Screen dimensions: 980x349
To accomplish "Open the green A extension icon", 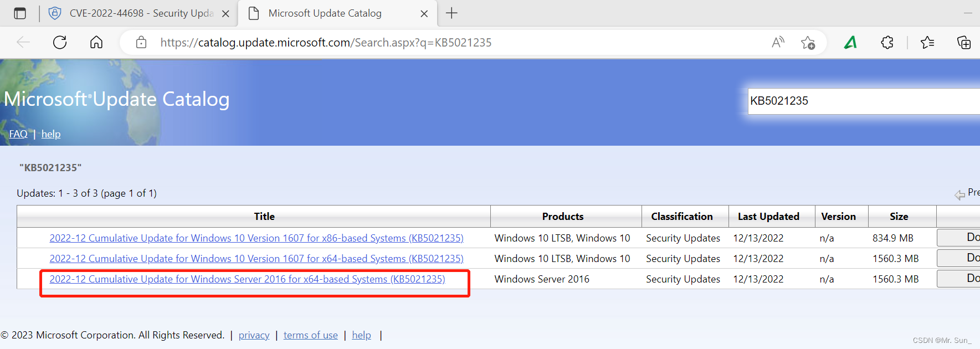I will click(850, 42).
